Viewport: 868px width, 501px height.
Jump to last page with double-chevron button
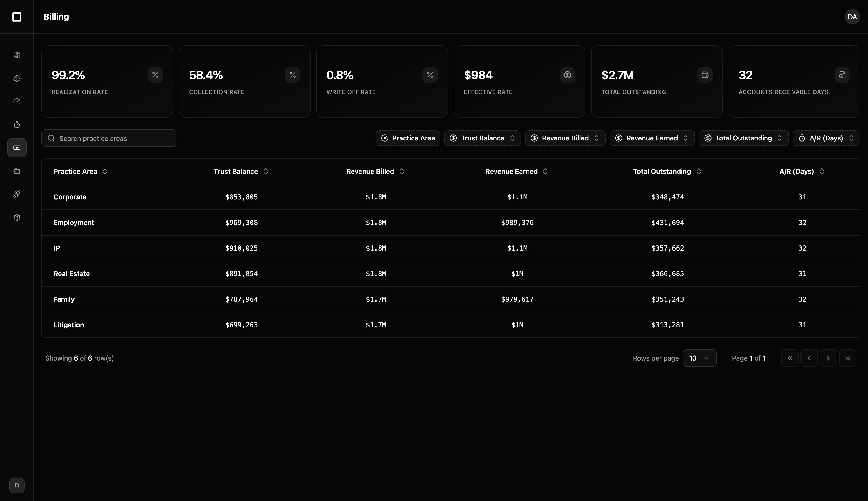848,358
